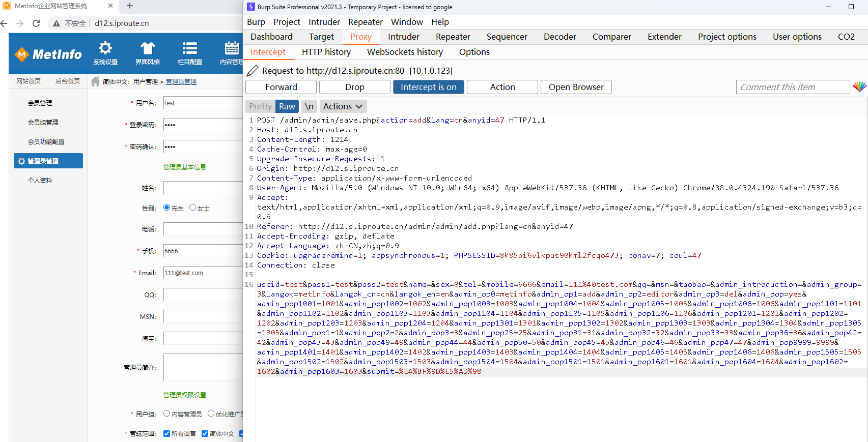This screenshot has width=868, height=442.
Task: Select the 女士 gender radio button
Action: coord(192,208)
